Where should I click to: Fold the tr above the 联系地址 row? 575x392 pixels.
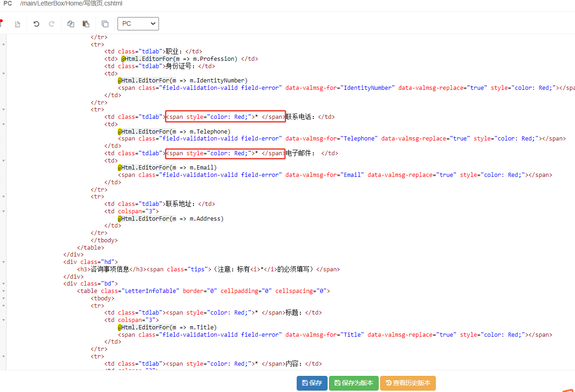coord(4,197)
